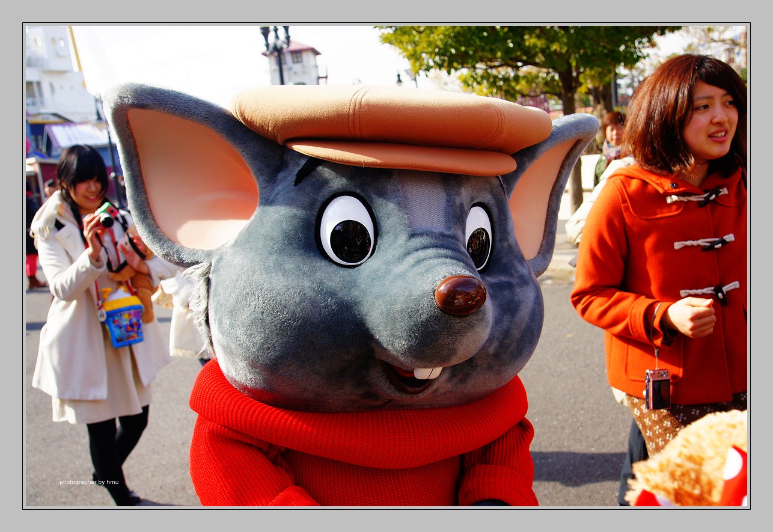Select the mascot's smaller right-side eye

click(x=478, y=237)
